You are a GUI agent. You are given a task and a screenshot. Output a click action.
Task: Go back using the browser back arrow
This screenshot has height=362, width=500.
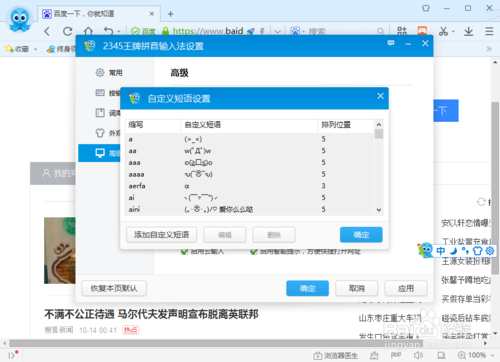pyautogui.click(x=47, y=31)
